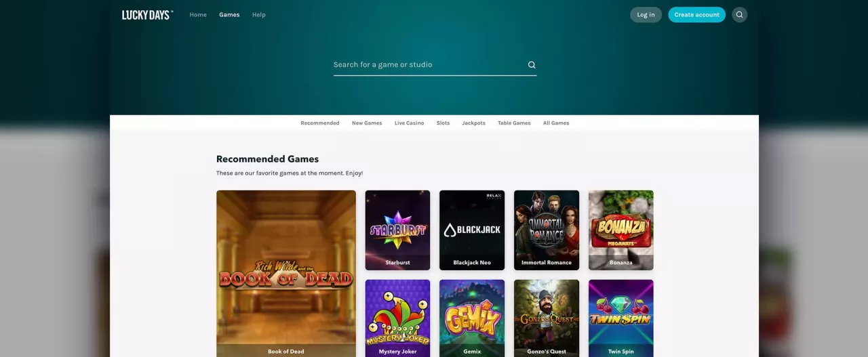Click the Recommended Games heading
The height and width of the screenshot is (357, 868).
pos(267,159)
